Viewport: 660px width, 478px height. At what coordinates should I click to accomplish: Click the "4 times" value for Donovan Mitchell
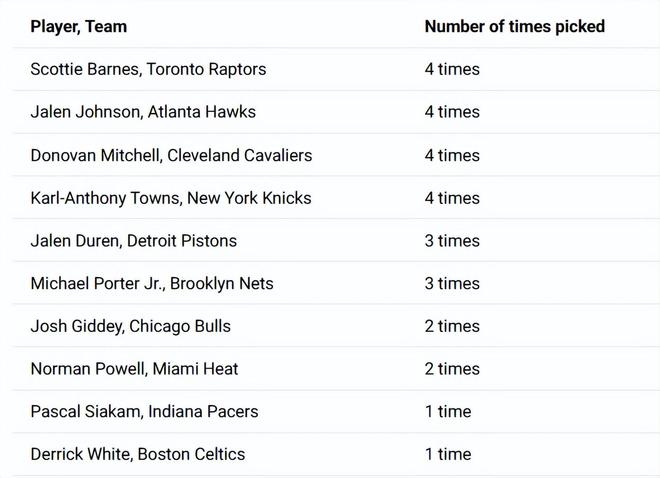[452, 155]
